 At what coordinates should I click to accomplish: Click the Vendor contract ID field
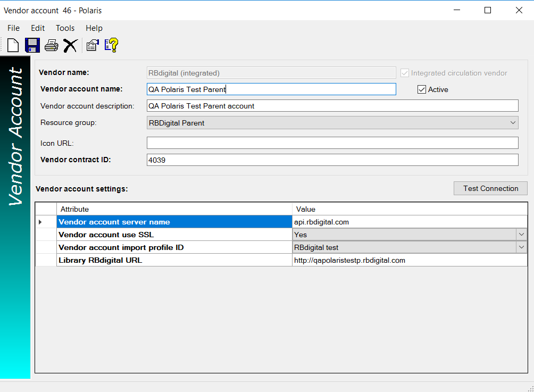tap(332, 160)
